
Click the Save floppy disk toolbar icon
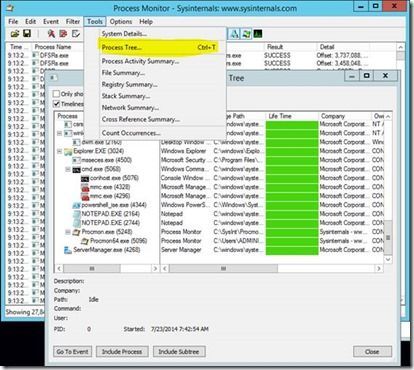27,34
